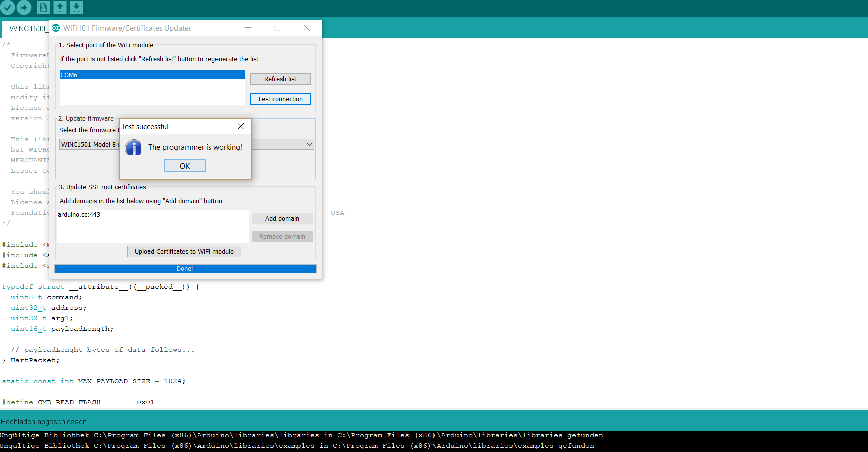The image size is (868, 452).
Task: Click the 'UartPacket;' closing line
Action: click(31, 360)
